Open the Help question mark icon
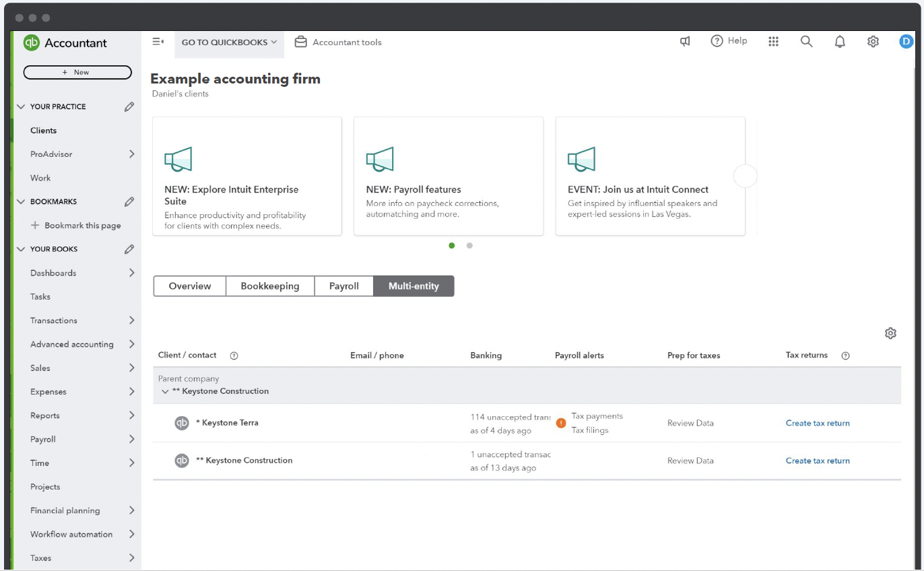The image size is (924, 571). pyautogui.click(x=717, y=41)
